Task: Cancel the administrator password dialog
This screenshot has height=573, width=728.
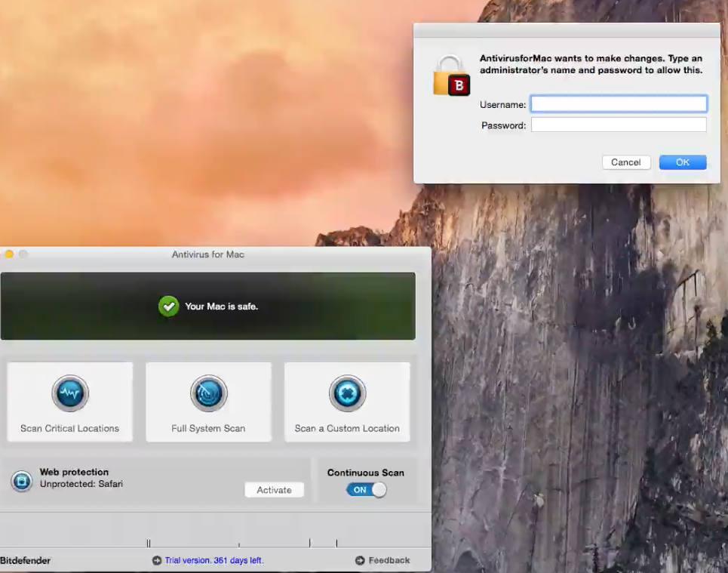Action: pyautogui.click(x=626, y=162)
